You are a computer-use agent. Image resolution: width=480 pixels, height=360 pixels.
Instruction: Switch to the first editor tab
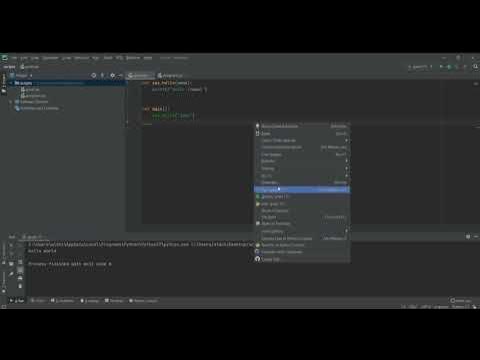pos(140,76)
